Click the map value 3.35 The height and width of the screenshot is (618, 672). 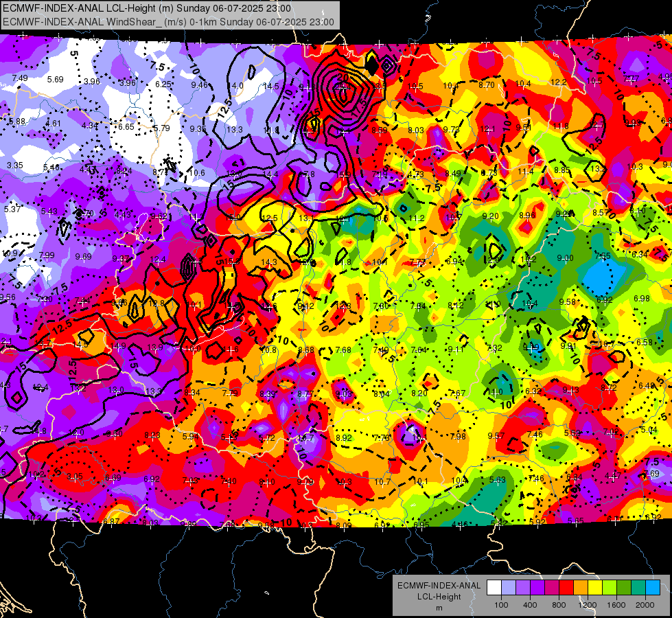coord(15,165)
